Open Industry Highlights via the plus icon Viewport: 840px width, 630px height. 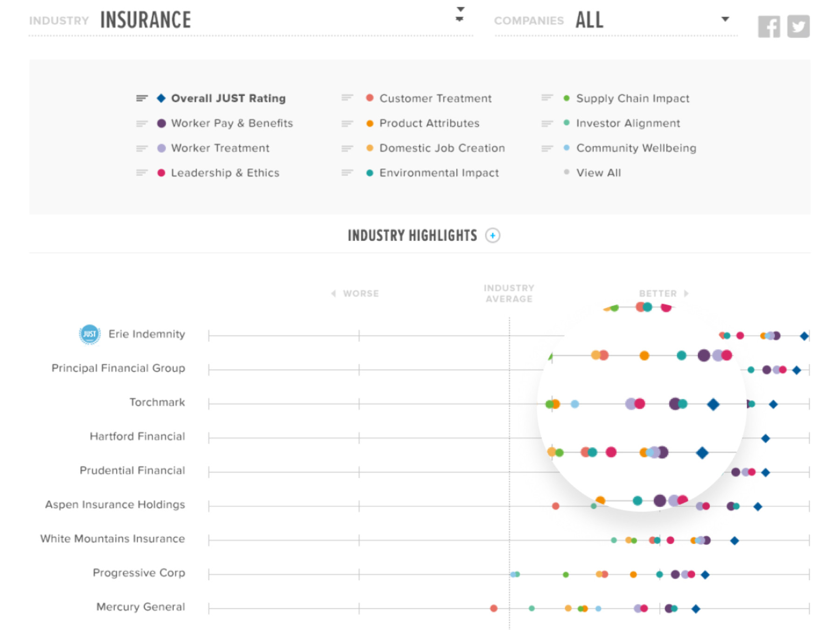493,236
